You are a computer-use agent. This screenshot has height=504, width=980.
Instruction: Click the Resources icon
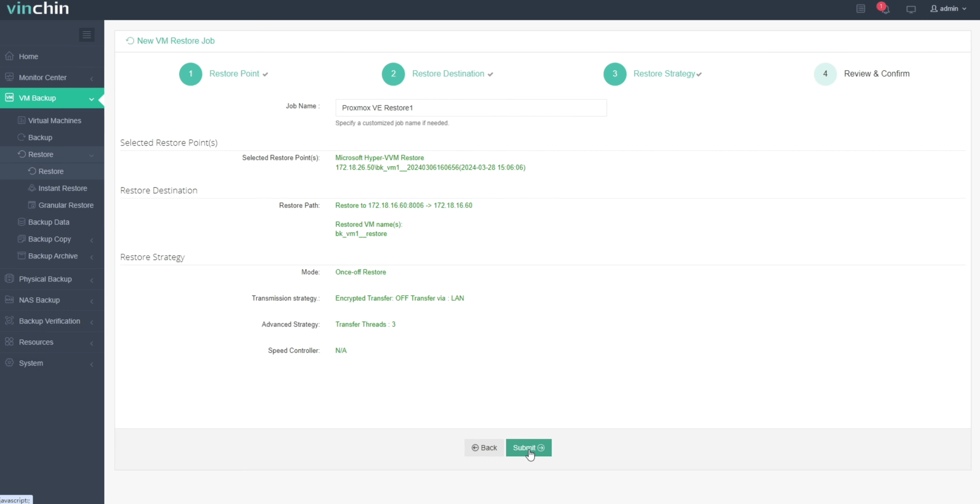9,341
